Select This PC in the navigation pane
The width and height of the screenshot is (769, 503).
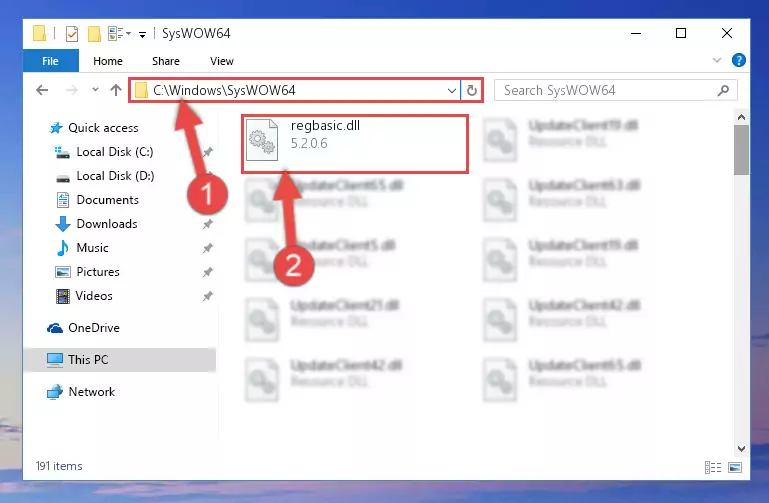point(120,360)
